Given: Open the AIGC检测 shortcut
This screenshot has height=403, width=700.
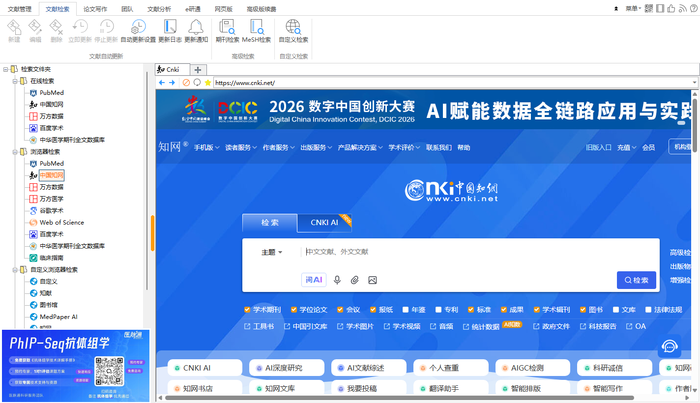Looking at the screenshot, I should click(x=533, y=368).
